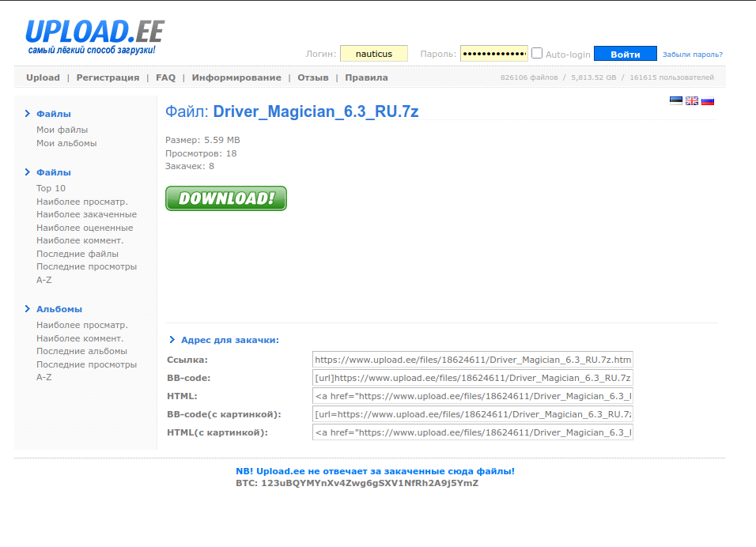Viewport: 756px width, 547px height.
Task: Select the Ссылка URL field
Action: point(473,360)
